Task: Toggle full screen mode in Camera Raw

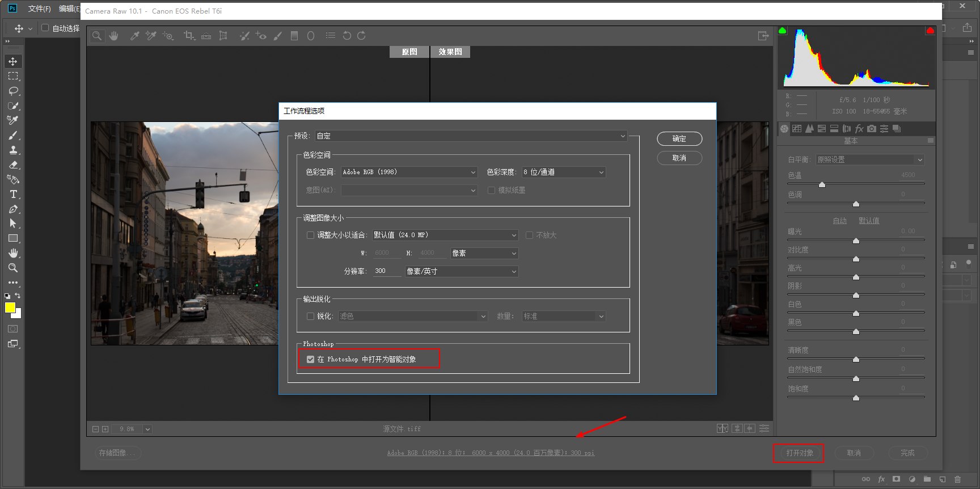Action: (x=763, y=36)
